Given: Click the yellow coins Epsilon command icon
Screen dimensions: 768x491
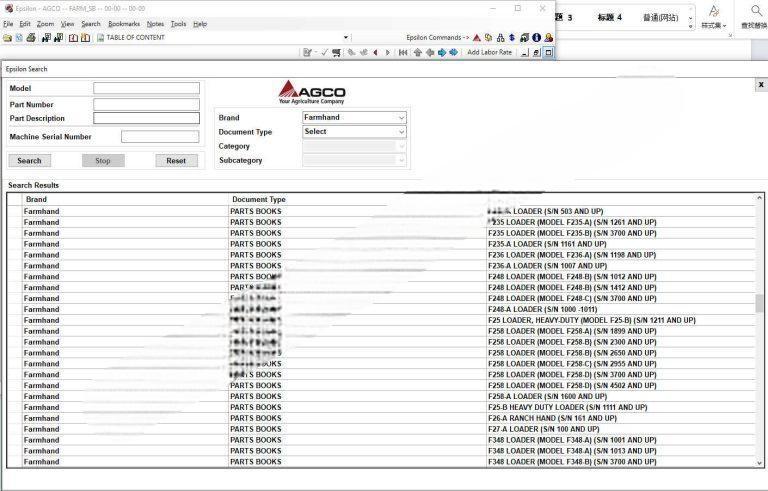Looking at the screenshot, I should coord(488,38).
